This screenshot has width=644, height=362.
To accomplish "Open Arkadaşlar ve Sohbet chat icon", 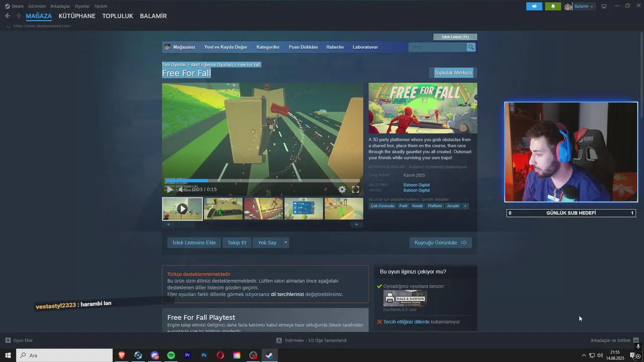I will point(636,340).
